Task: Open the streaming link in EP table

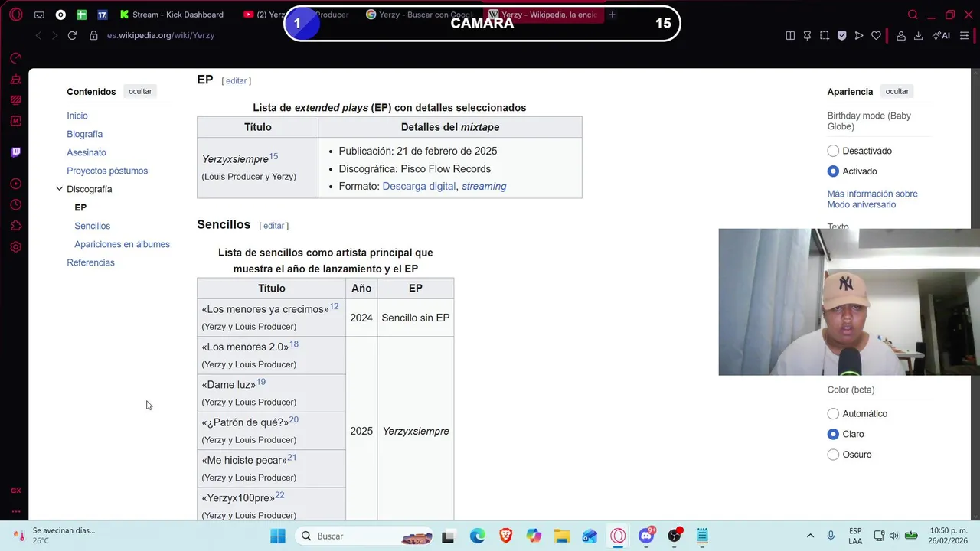Action: point(484,186)
